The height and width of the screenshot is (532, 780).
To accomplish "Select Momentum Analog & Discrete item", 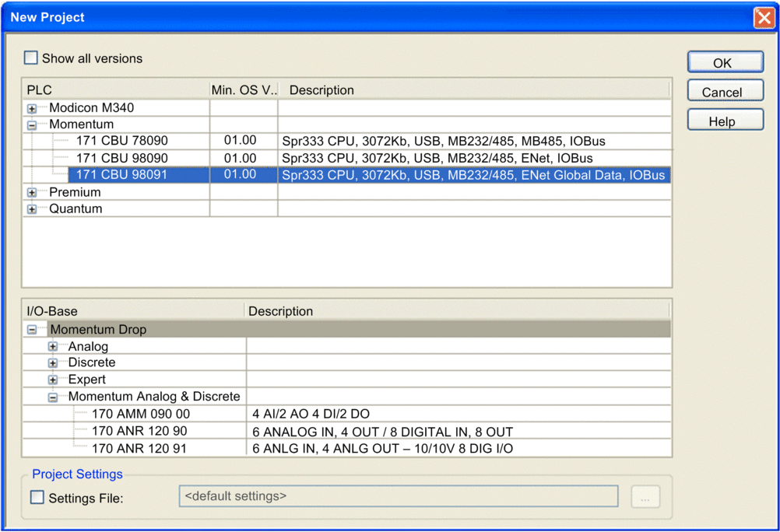I will click(154, 396).
